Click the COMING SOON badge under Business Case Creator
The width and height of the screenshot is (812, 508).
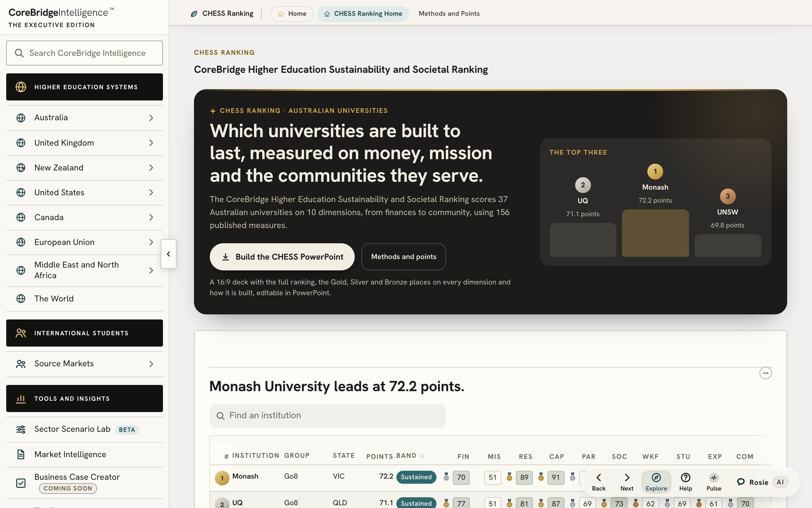[68, 488]
